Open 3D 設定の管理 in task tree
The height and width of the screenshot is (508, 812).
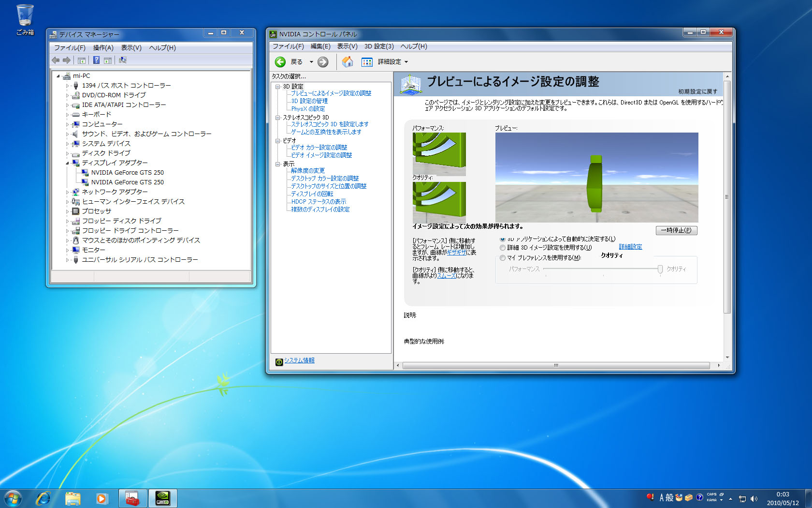(x=309, y=101)
